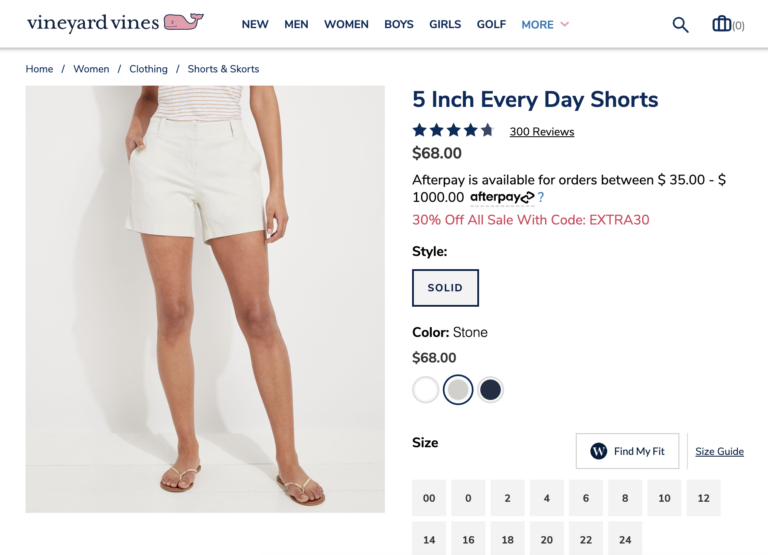
Task: Open the GOLF menu
Action: 491,24
